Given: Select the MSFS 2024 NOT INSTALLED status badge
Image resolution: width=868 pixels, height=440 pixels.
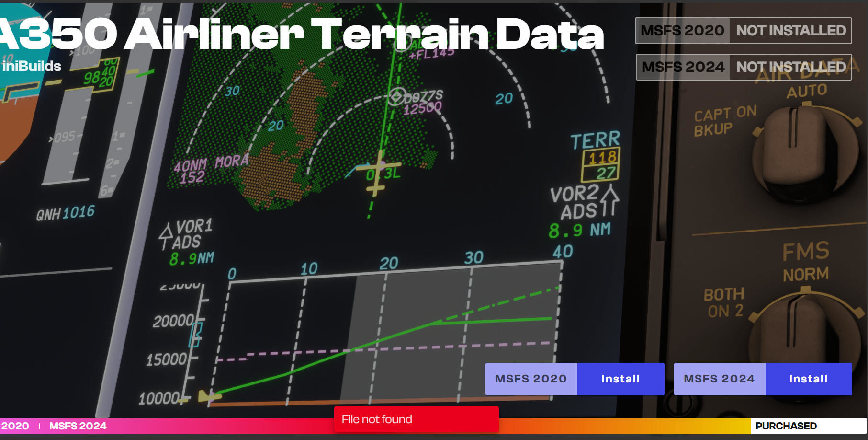Looking at the screenshot, I should (x=743, y=67).
